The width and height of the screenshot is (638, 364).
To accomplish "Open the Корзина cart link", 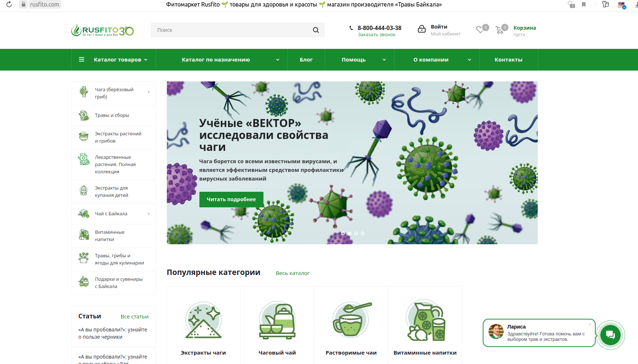I will tap(525, 28).
